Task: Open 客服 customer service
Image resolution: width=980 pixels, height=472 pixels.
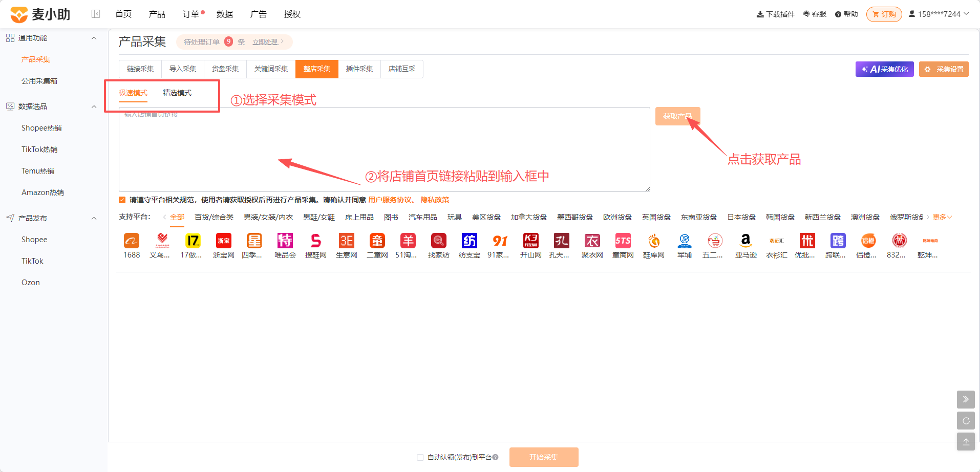Action: pos(815,14)
